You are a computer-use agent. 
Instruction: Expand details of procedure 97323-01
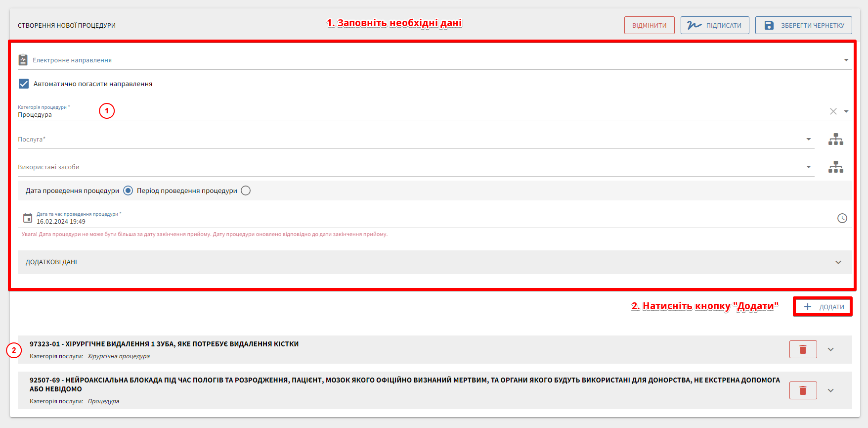pyautogui.click(x=830, y=349)
